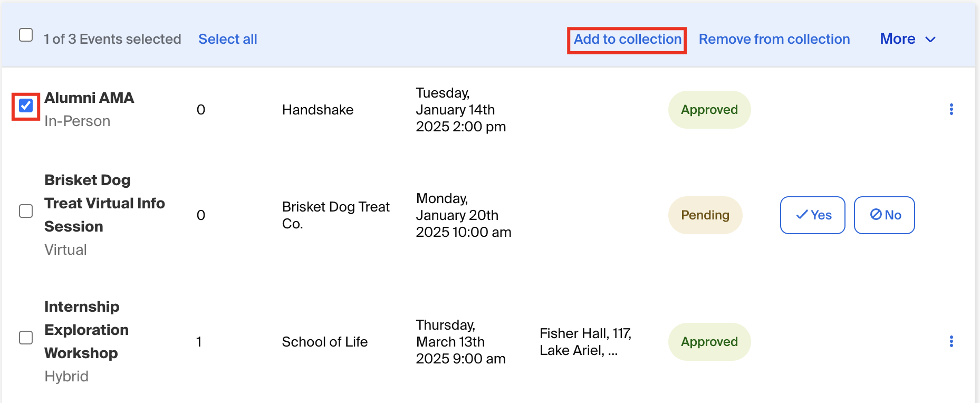Screen dimensions: 980x403
Task: Click Remove from collection
Action: [774, 39]
